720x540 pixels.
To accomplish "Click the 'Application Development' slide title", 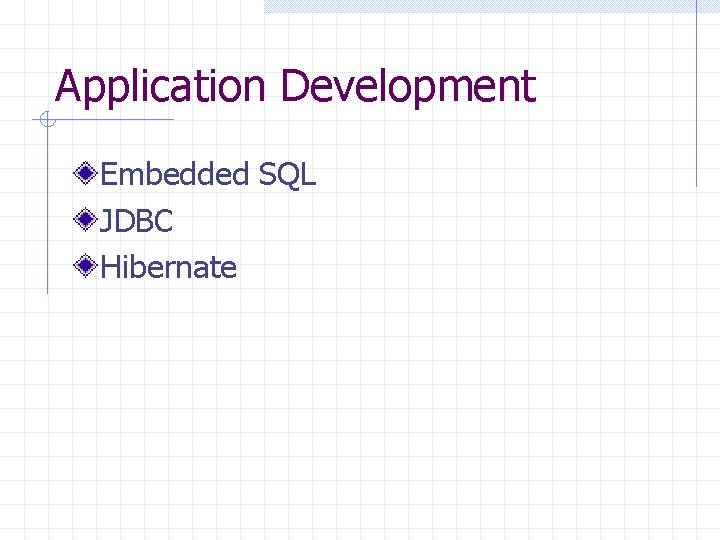I will tap(296, 87).
